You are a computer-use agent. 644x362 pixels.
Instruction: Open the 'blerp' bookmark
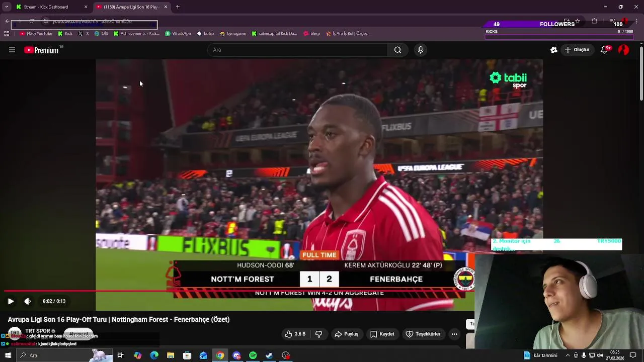coord(311,34)
